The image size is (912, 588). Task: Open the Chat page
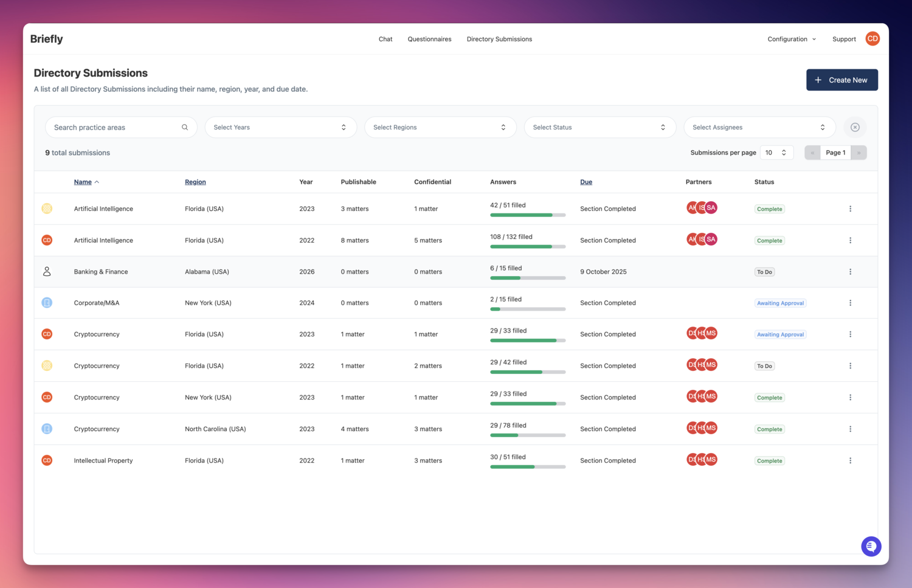[x=385, y=39]
